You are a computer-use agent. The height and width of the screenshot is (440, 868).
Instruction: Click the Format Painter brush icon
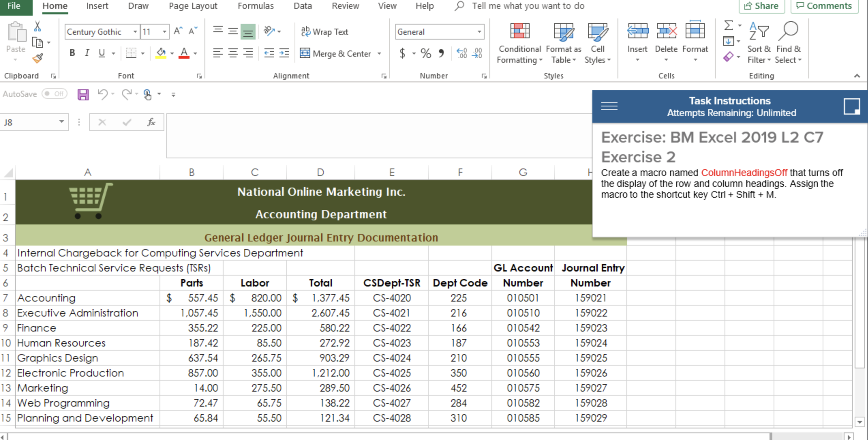(x=38, y=58)
